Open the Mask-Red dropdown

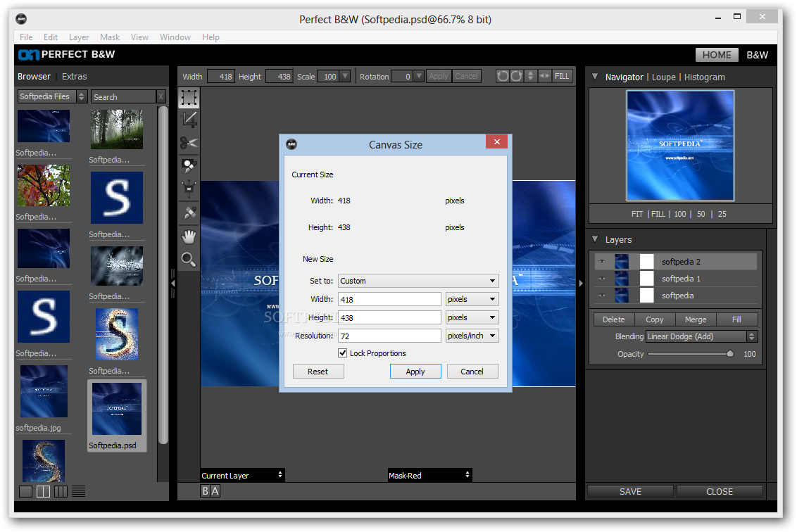coord(429,475)
